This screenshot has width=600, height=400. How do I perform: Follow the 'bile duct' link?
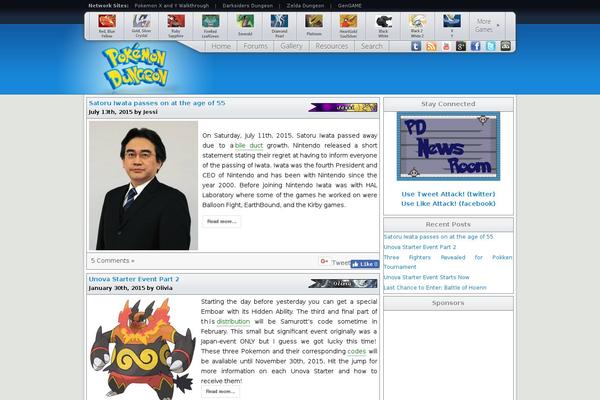point(249,145)
